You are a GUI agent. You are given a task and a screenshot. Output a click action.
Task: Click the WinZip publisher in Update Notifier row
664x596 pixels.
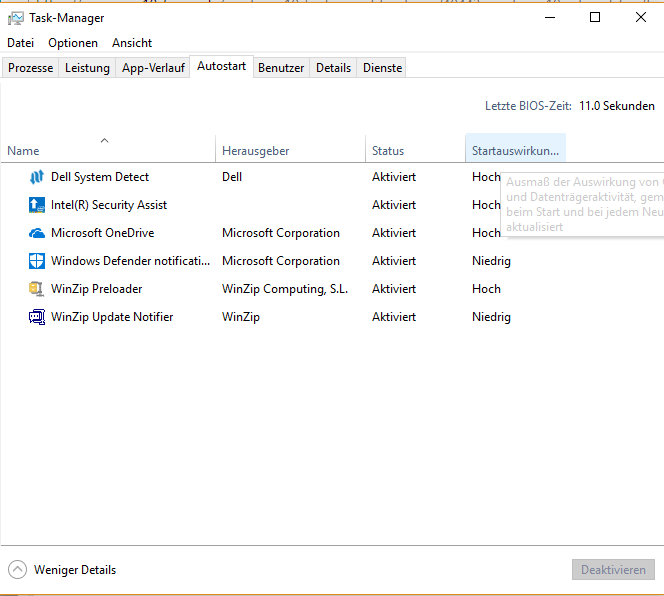coord(241,317)
